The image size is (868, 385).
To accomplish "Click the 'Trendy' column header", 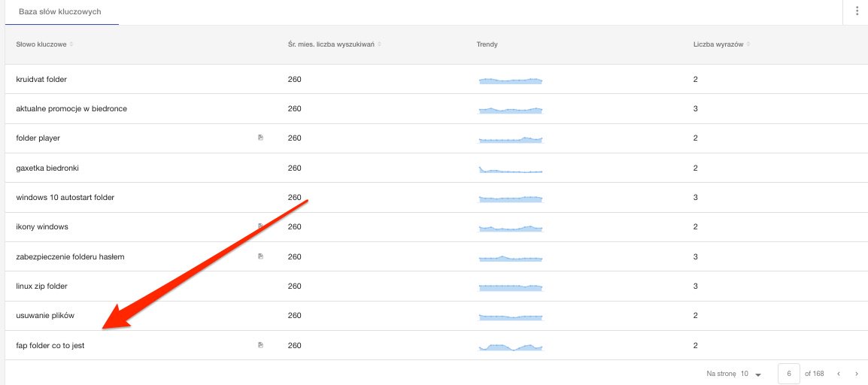I will click(487, 44).
